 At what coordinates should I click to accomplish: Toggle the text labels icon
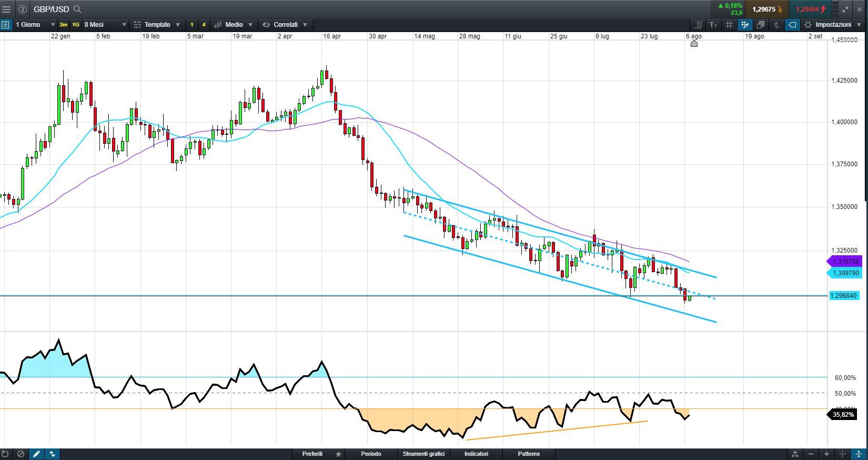click(713, 25)
